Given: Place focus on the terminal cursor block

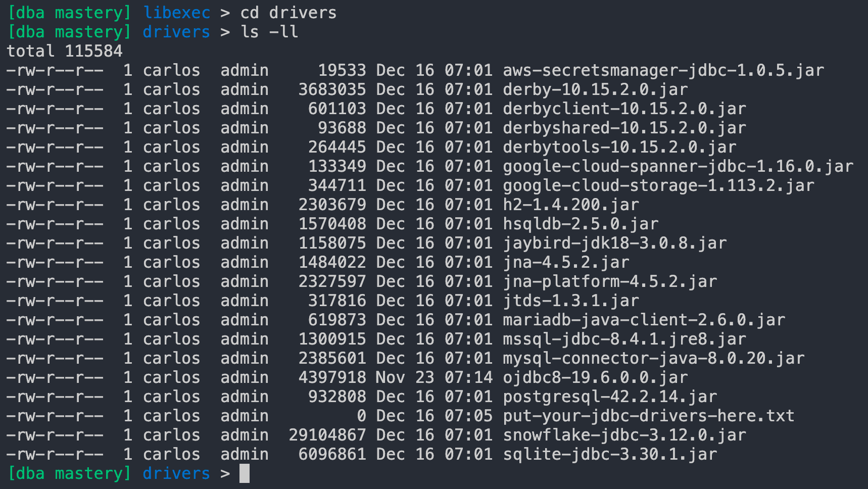Looking at the screenshot, I should point(246,474).
